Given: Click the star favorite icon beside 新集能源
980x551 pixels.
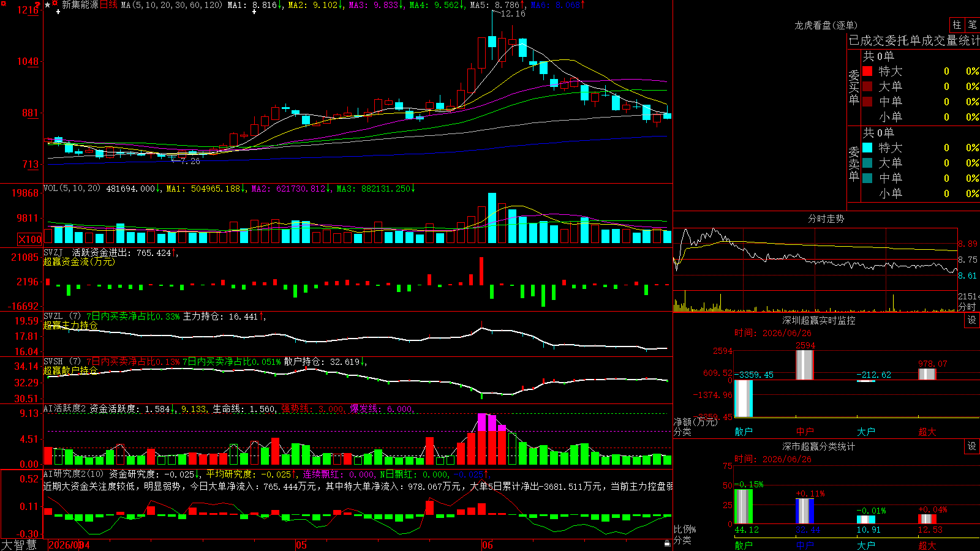Looking at the screenshot, I should pos(47,5).
